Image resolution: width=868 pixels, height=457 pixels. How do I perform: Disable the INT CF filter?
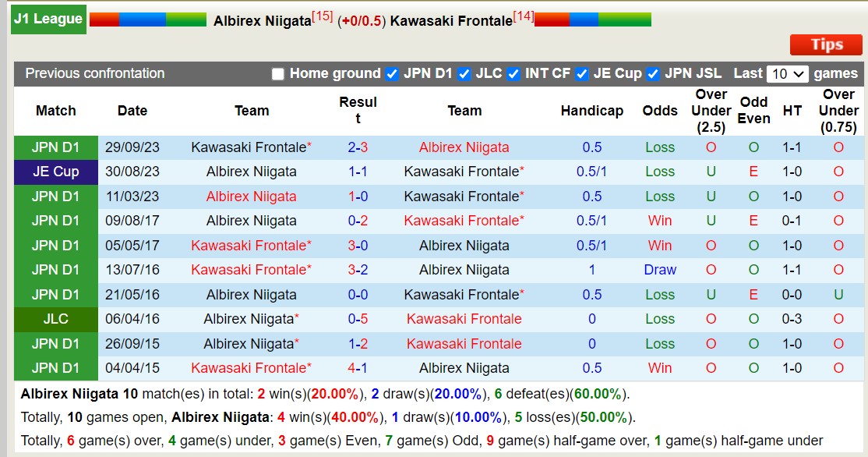pyautogui.click(x=512, y=73)
